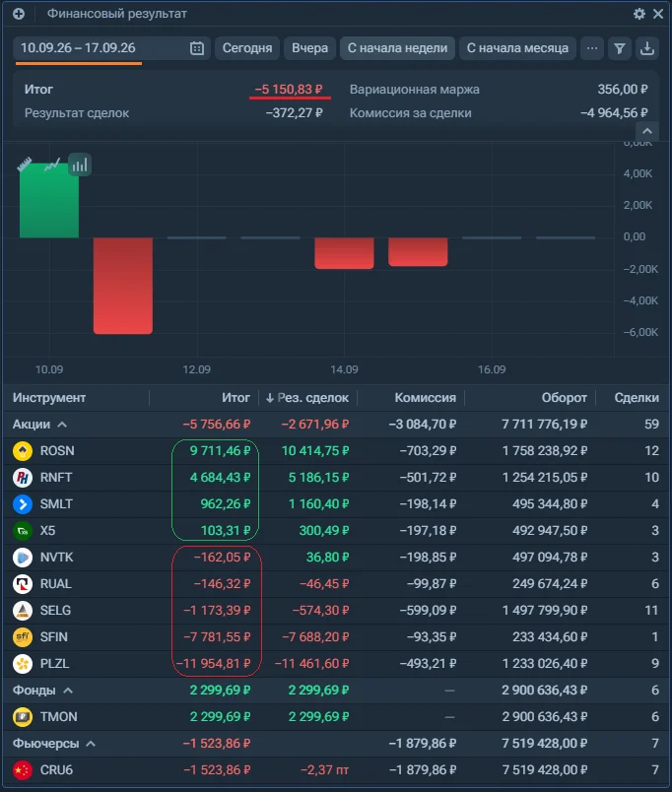
Task: Click the RNFT total 4 684,43 ₽
Action: [x=220, y=478]
